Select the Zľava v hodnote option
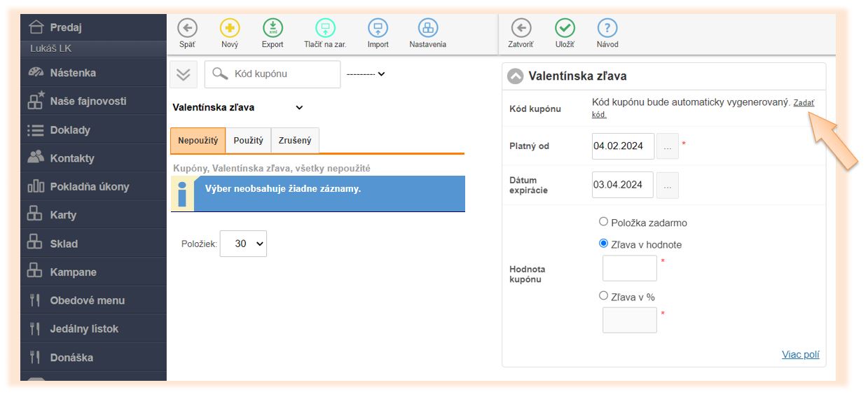This screenshot has width=868, height=399. pos(604,244)
